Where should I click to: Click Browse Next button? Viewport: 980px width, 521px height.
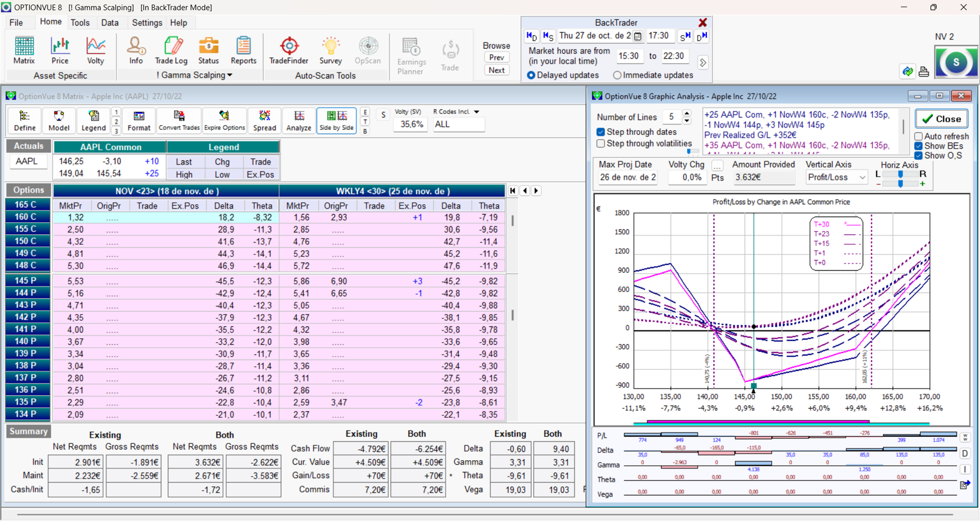click(x=496, y=70)
